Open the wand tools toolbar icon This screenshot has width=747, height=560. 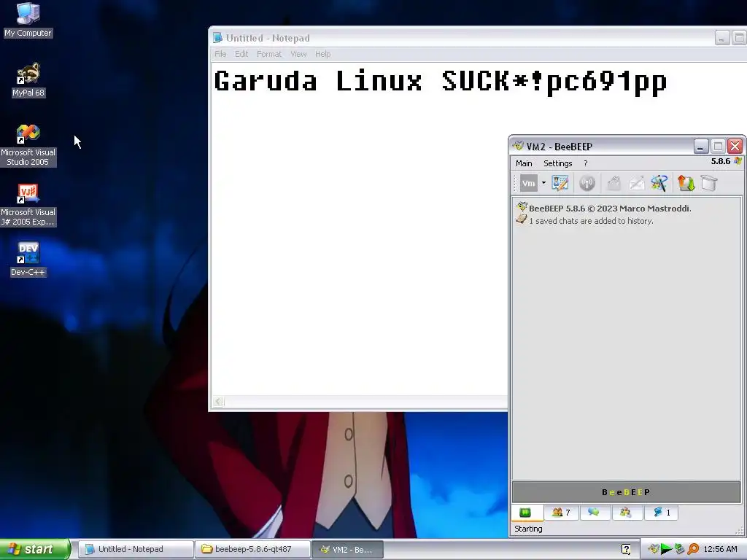pyautogui.click(x=659, y=183)
